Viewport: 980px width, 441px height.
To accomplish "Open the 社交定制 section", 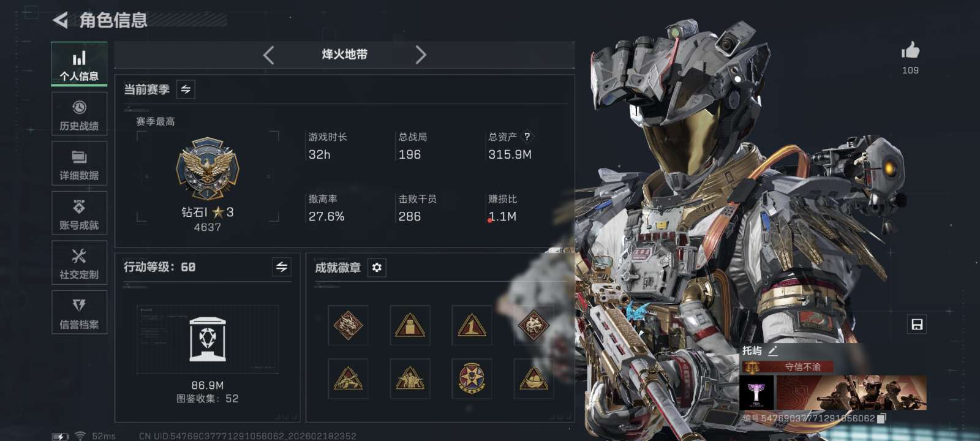I will point(79,263).
